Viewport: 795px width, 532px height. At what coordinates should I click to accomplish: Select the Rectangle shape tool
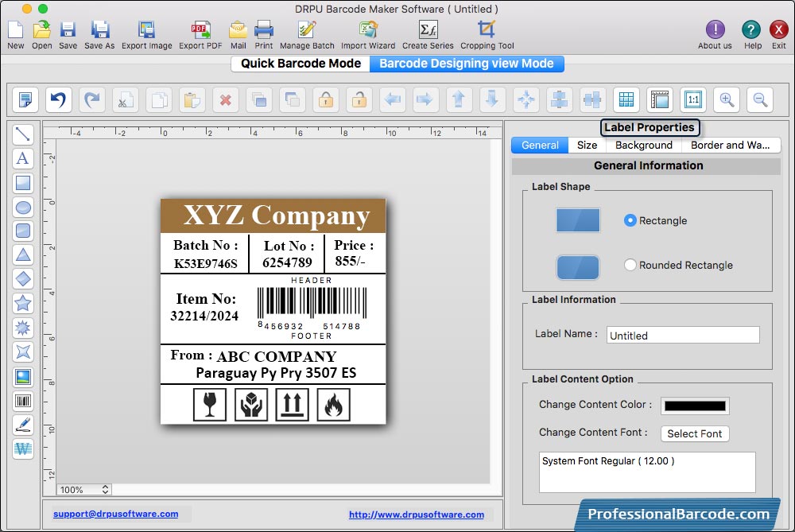coord(23,183)
